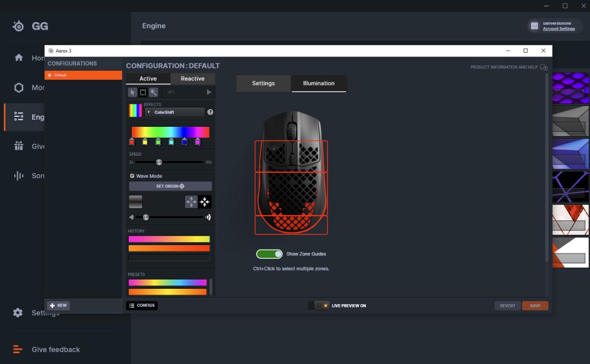Select the blue gradient color stop
Viewport: 590px width, 364px height.
(184, 142)
